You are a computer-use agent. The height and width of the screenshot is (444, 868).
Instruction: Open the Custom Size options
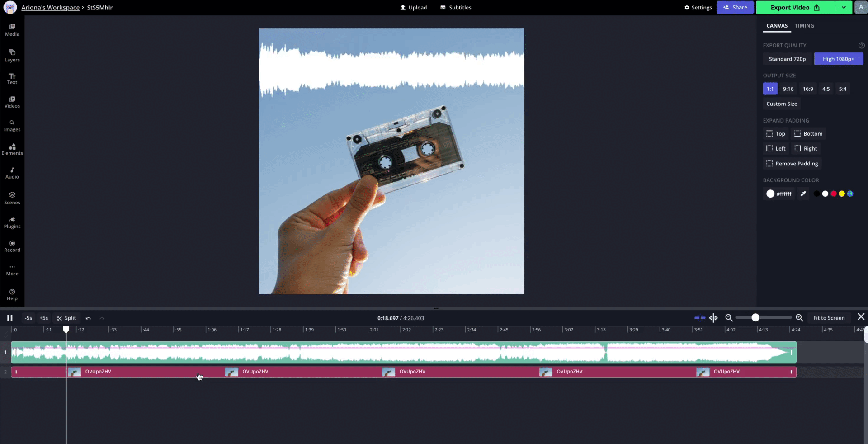782,104
